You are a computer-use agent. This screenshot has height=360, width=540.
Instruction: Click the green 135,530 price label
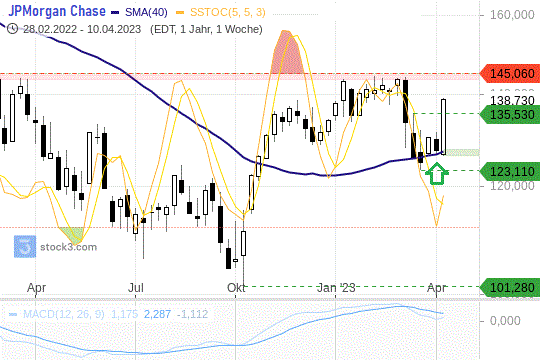pyautogui.click(x=510, y=114)
